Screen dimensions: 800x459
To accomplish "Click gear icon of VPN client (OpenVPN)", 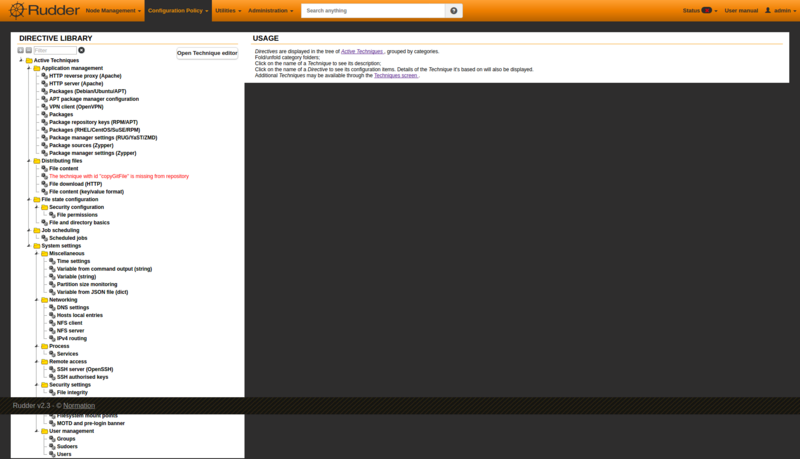I will pyautogui.click(x=44, y=107).
